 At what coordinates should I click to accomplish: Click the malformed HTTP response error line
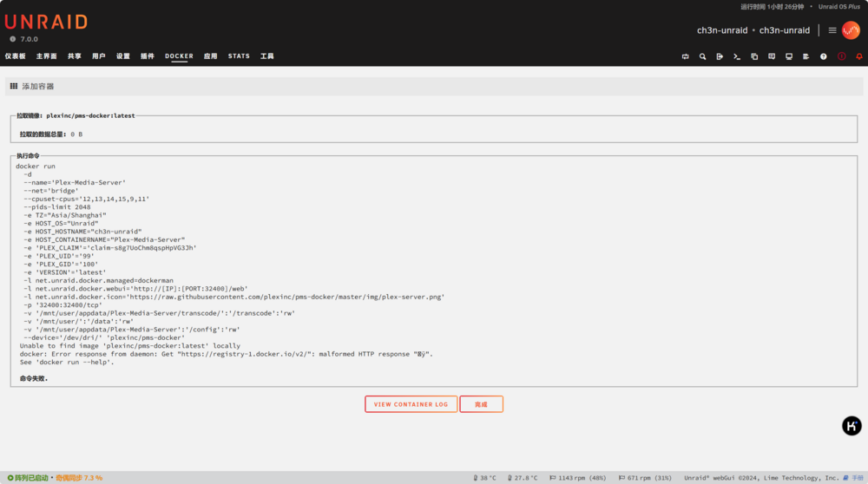point(227,354)
